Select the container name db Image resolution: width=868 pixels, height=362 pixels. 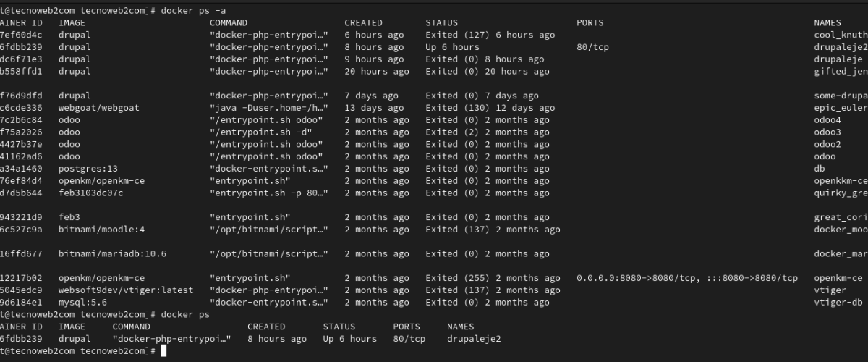[820, 169]
